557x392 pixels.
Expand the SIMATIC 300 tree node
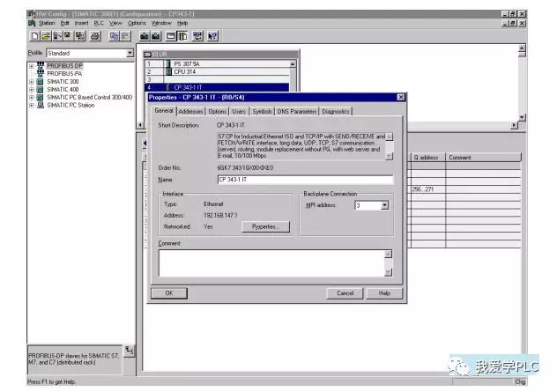pyautogui.click(x=31, y=82)
